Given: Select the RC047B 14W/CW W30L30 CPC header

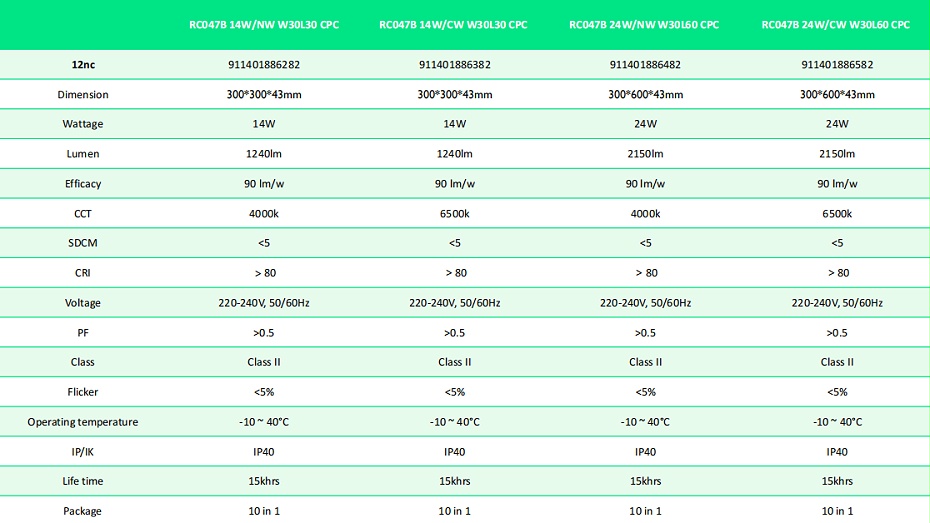Looking at the screenshot, I should pos(453,25).
